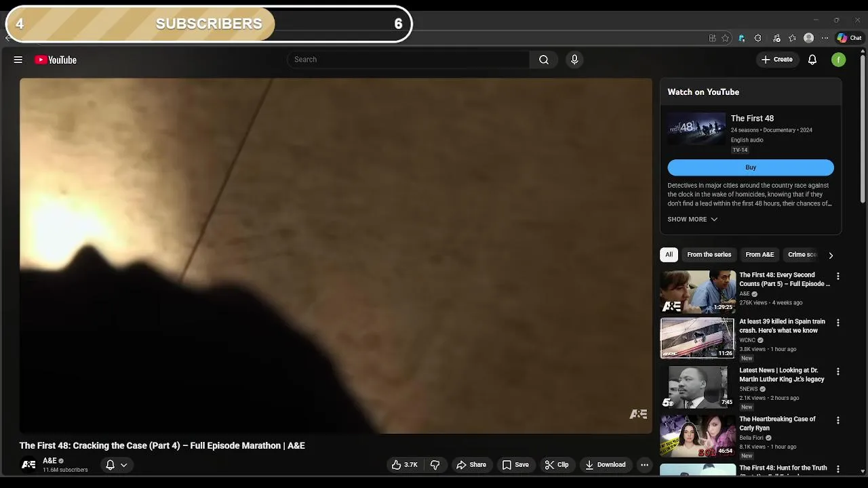Open the Martin Luther King Jr. thumbnail
868x488 pixels.
tap(698, 387)
